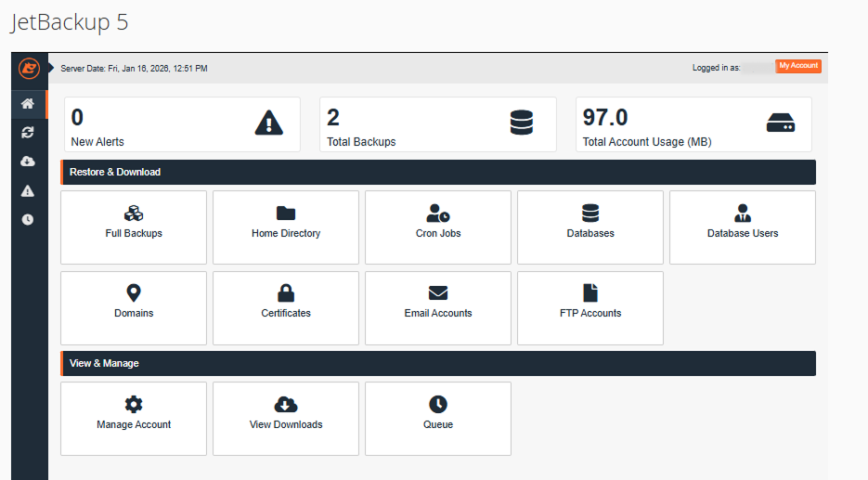Open the Domains tile
This screenshot has width=868, height=480.
(134, 307)
